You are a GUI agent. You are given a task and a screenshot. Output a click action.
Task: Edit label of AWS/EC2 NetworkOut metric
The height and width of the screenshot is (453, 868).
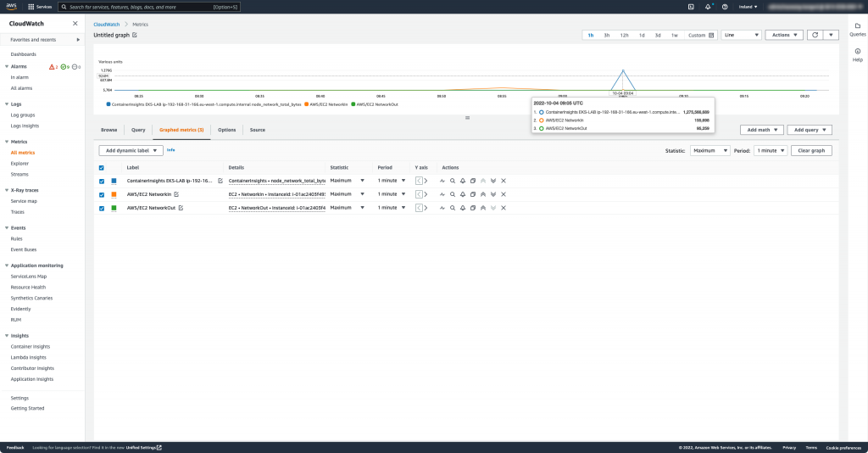click(181, 208)
